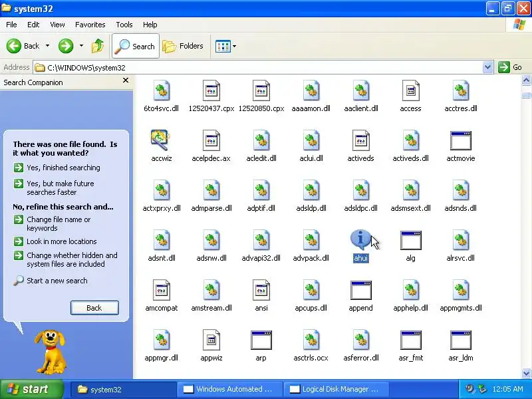Select the append program icon
The height and width of the screenshot is (399, 532).
pyautogui.click(x=361, y=290)
